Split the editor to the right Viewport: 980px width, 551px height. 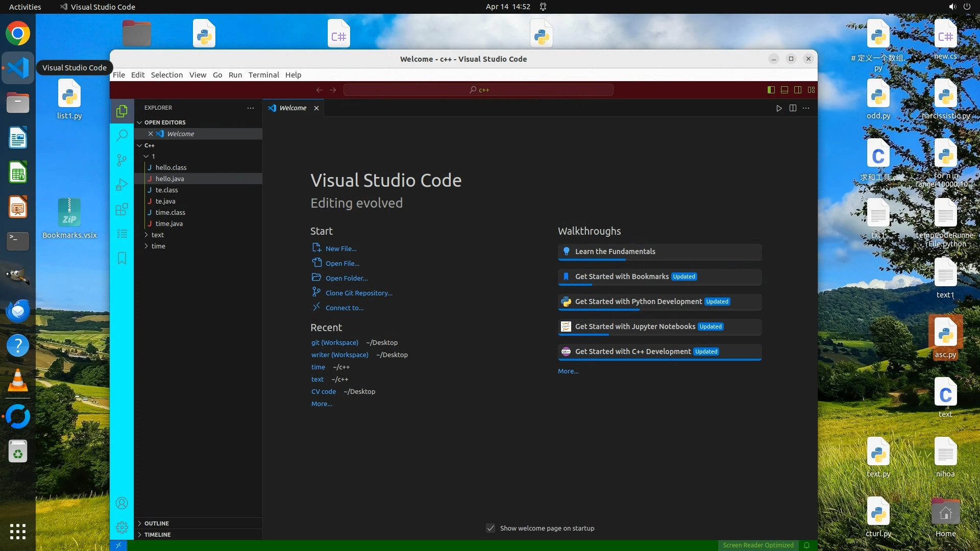click(793, 108)
